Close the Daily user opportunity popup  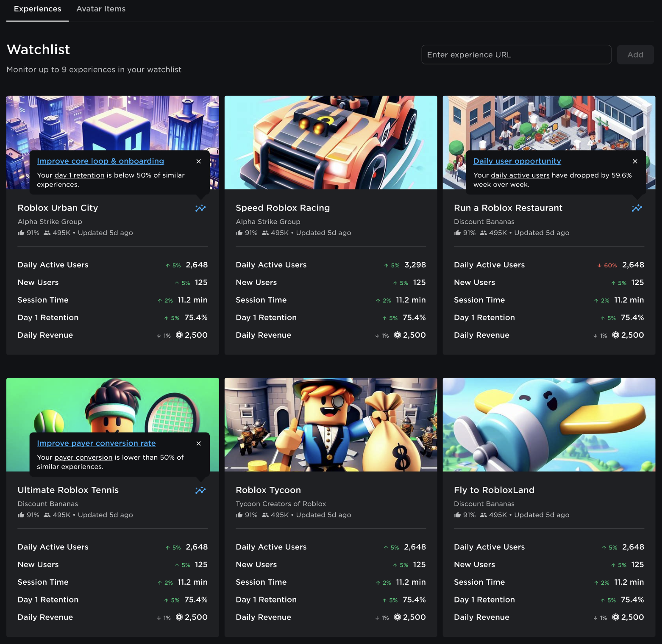[635, 161]
